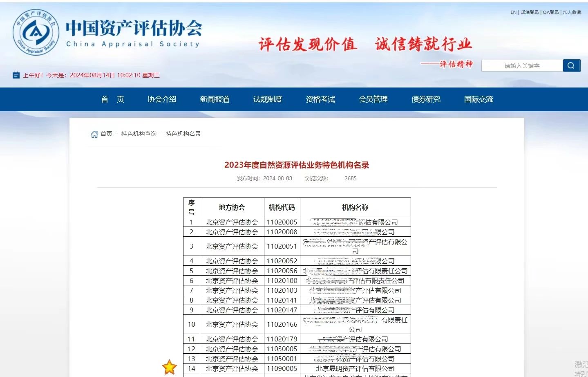Select institution code 11090005
Viewport: 588px width, 377px height.
click(x=282, y=368)
